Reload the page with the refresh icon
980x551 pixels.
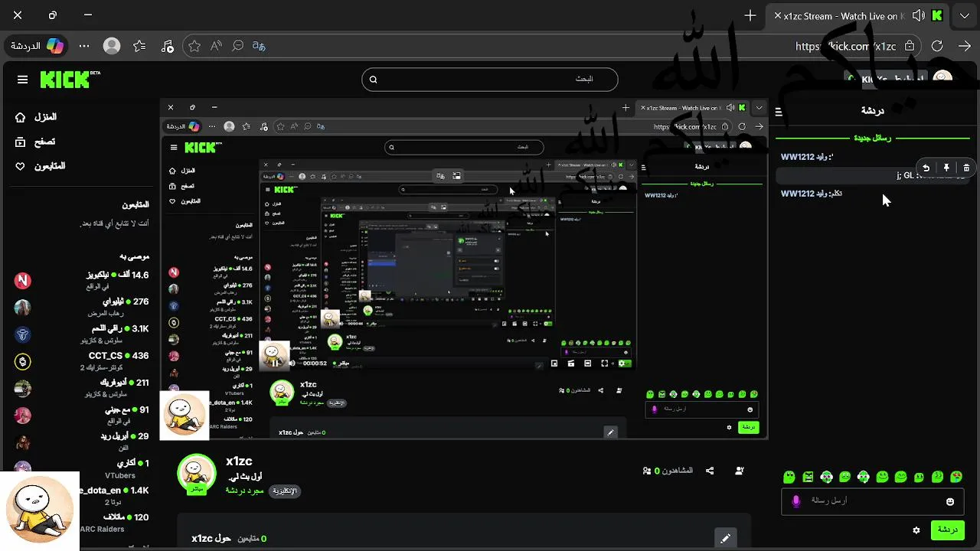937,46
